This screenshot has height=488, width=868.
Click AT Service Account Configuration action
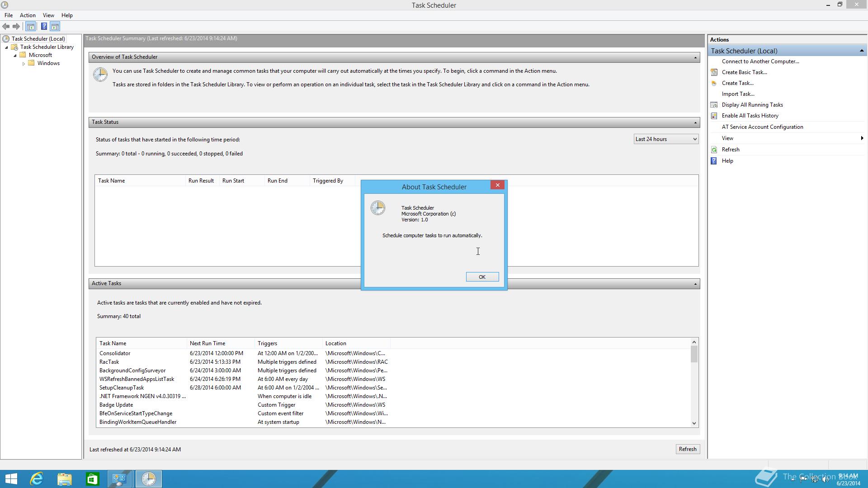762,127
